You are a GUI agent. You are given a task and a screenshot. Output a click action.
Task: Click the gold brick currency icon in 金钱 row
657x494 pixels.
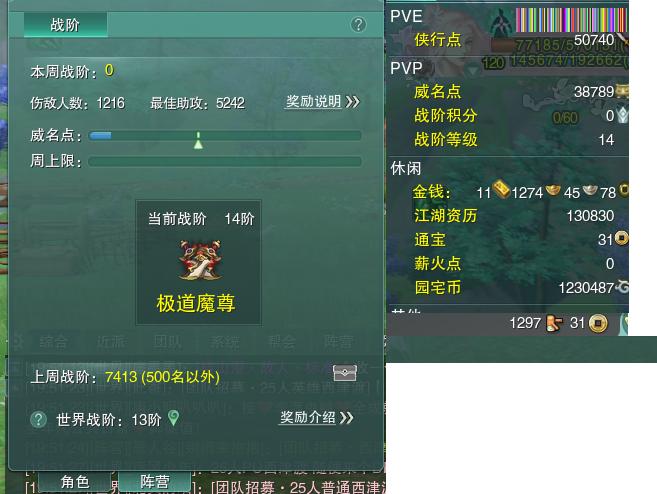501,189
